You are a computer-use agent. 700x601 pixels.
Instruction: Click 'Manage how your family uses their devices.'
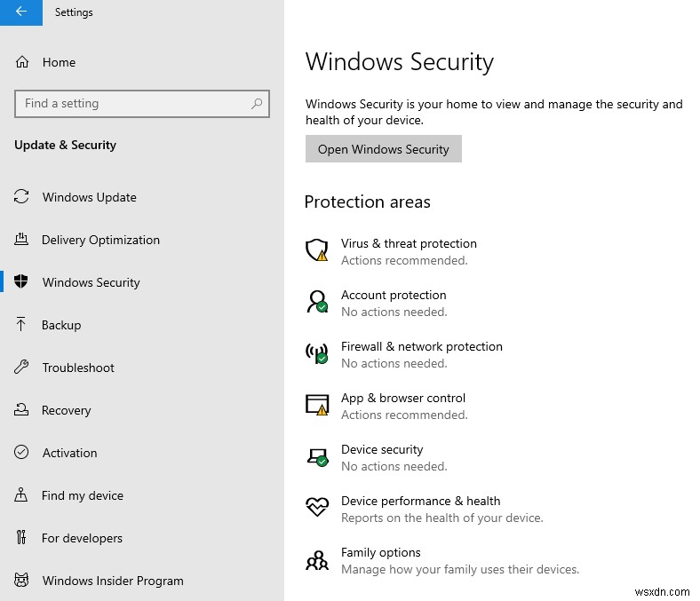click(x=460, y=570)
